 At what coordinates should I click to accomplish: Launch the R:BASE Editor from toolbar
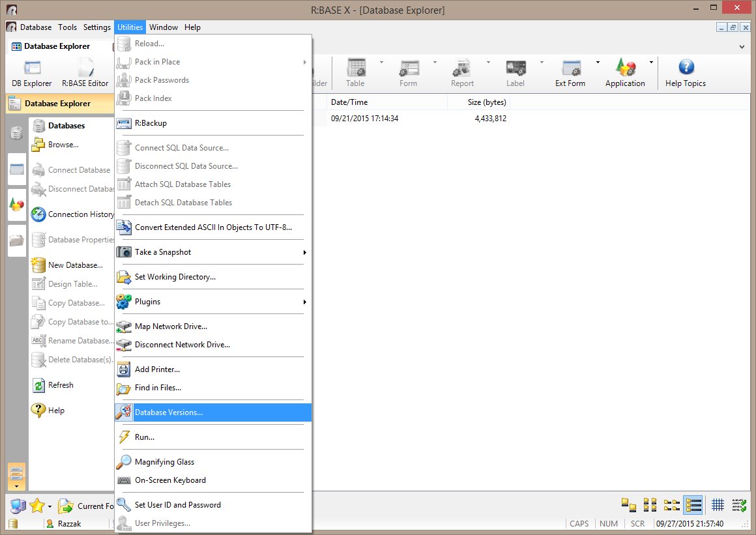85,72
